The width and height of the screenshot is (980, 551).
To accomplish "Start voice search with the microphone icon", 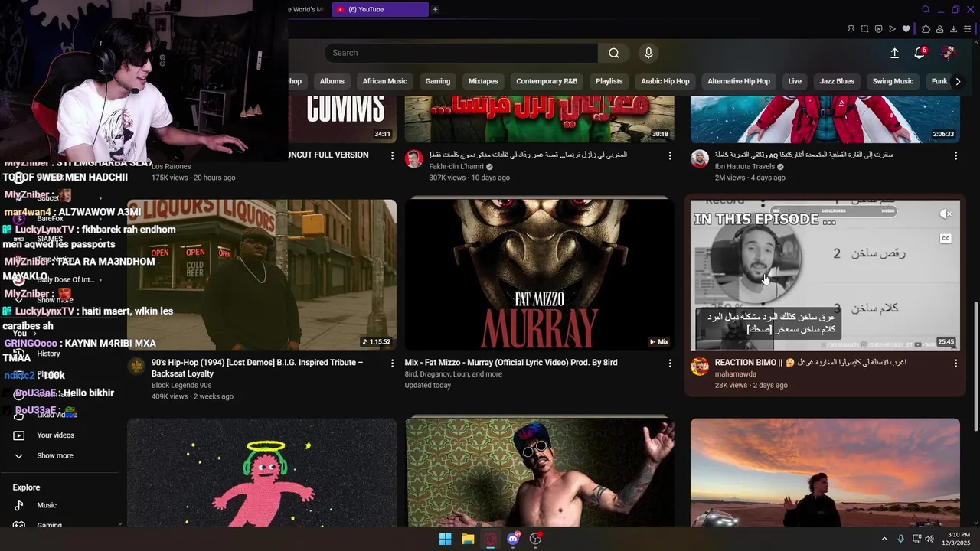I will point(648,53).
